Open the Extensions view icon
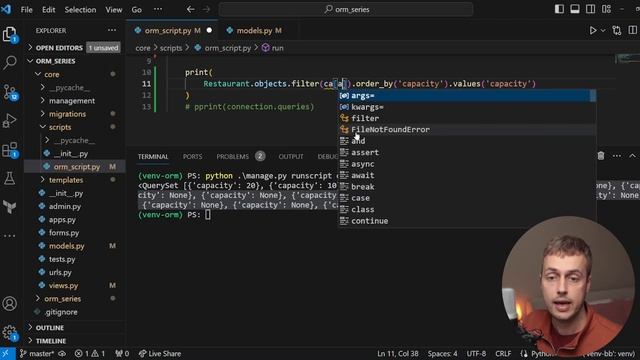 tap(9, 150)
